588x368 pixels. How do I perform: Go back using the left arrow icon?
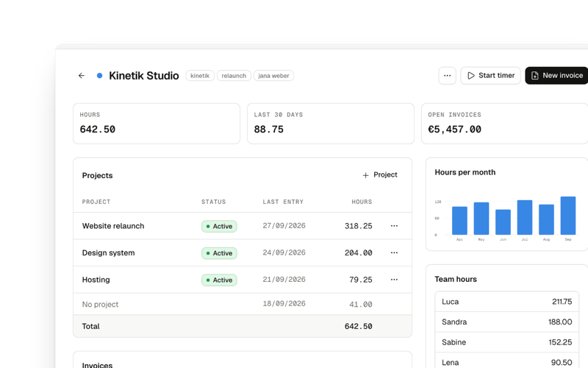click(x=82, y=76)
